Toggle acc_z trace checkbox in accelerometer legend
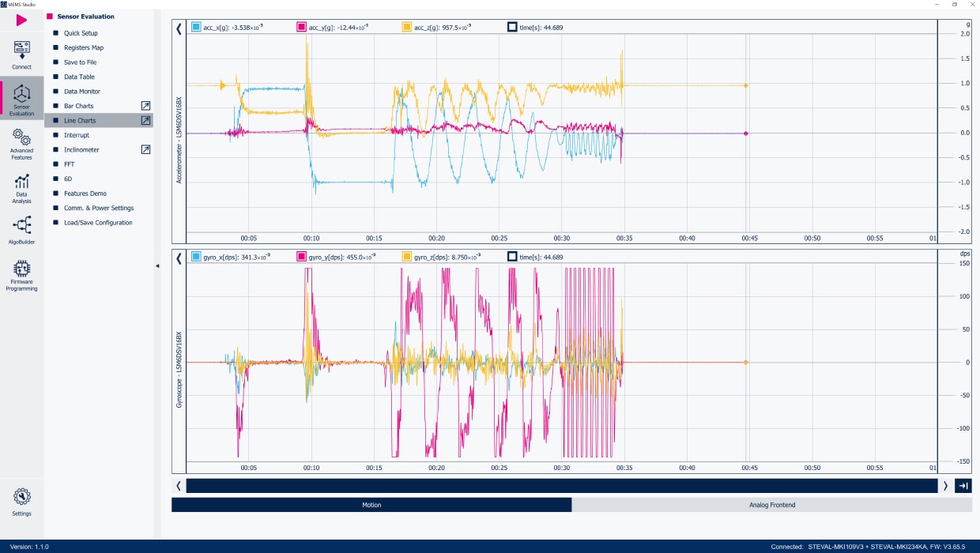980x553 pixels. pos(407,28)
